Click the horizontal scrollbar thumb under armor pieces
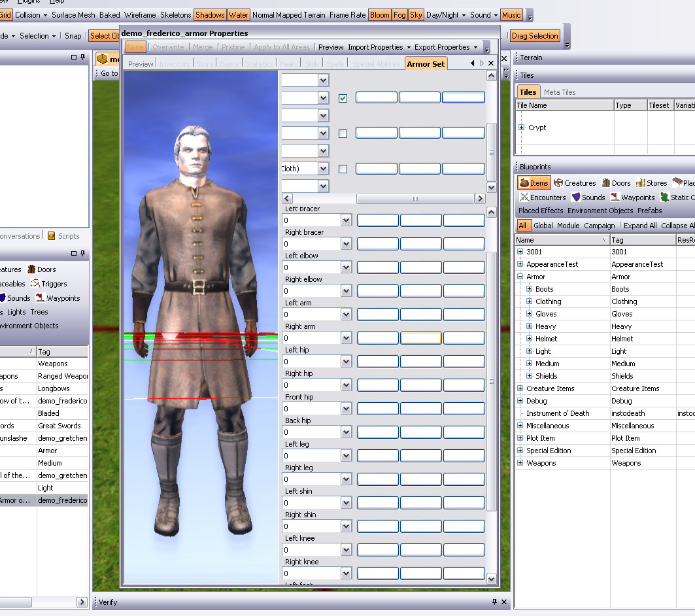The image size is (695, 616). tap(415, 199)
